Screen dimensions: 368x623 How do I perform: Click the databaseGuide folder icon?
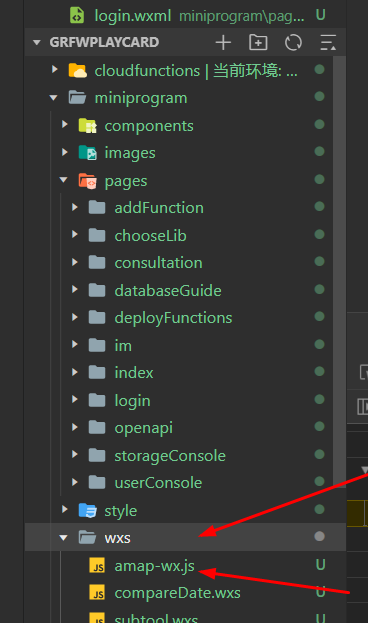97,290
